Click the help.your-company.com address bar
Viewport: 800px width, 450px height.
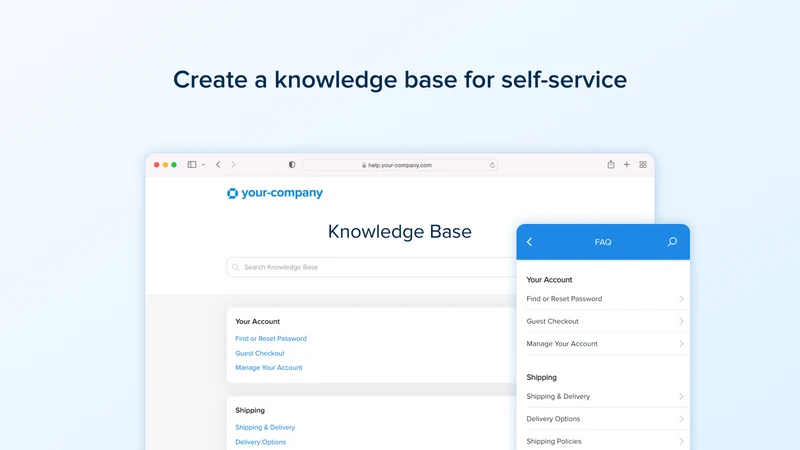pyautogui.click(x=400, y=165)
